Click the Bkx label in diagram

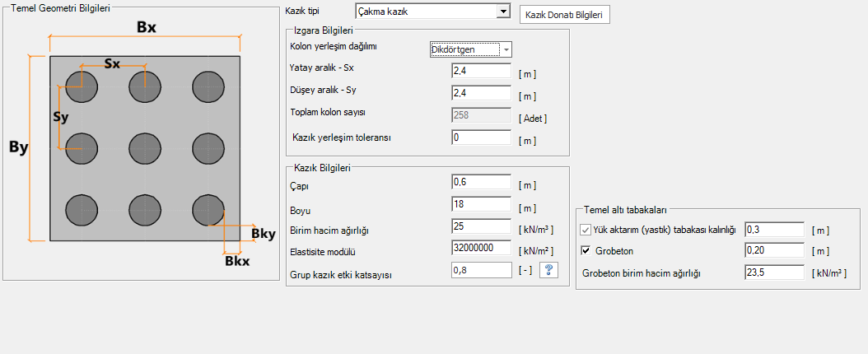click(x=237, y=260)
